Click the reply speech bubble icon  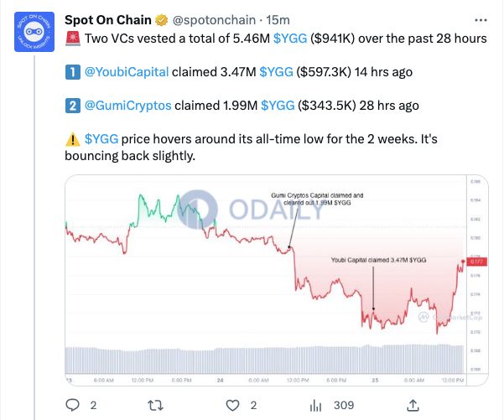click(x=72, y=405)
